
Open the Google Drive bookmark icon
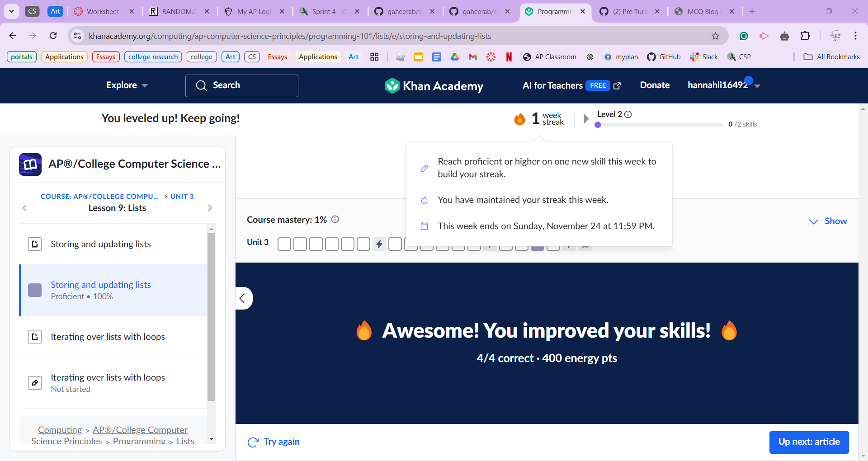click(x=455, y=57)
